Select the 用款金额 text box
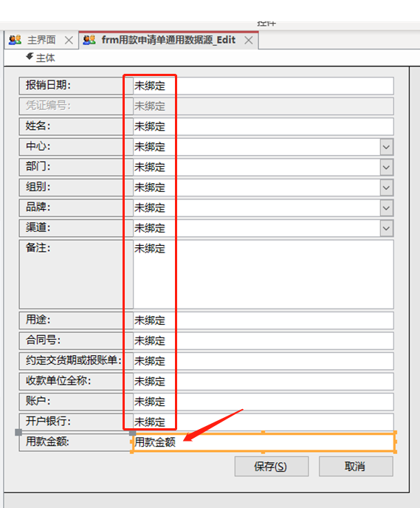Image resolution: width=420 pixels, height=508 pixels. (x=264, y=442)
